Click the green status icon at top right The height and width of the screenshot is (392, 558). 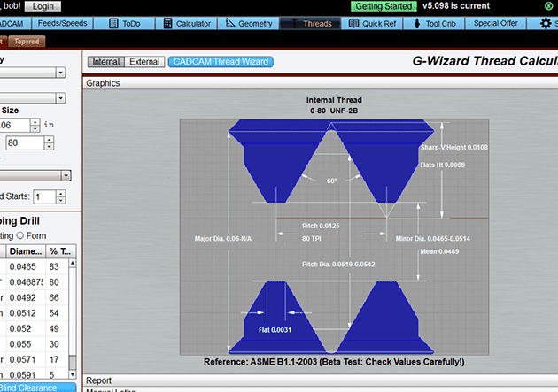(x=548, y=5)
